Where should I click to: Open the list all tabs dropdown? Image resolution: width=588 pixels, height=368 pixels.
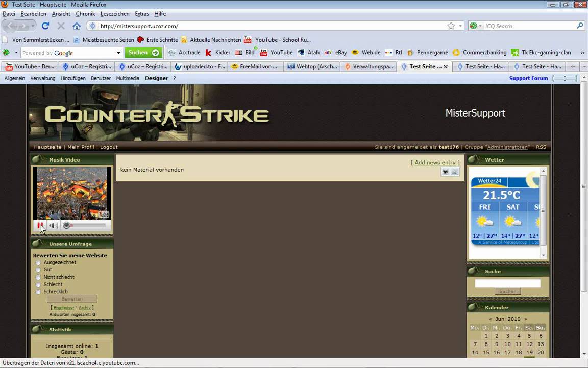point(584,66)
